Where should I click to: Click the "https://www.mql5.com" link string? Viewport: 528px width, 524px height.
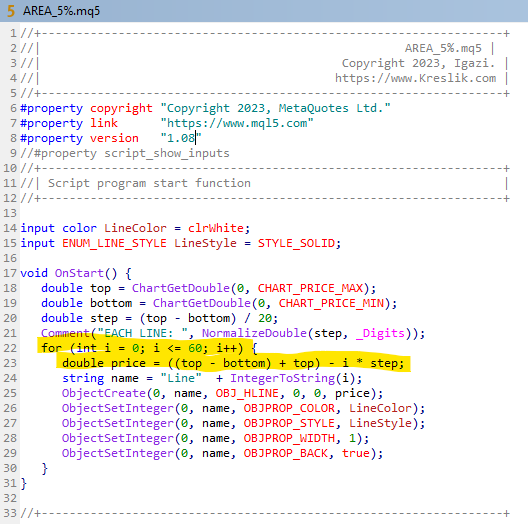237,123
